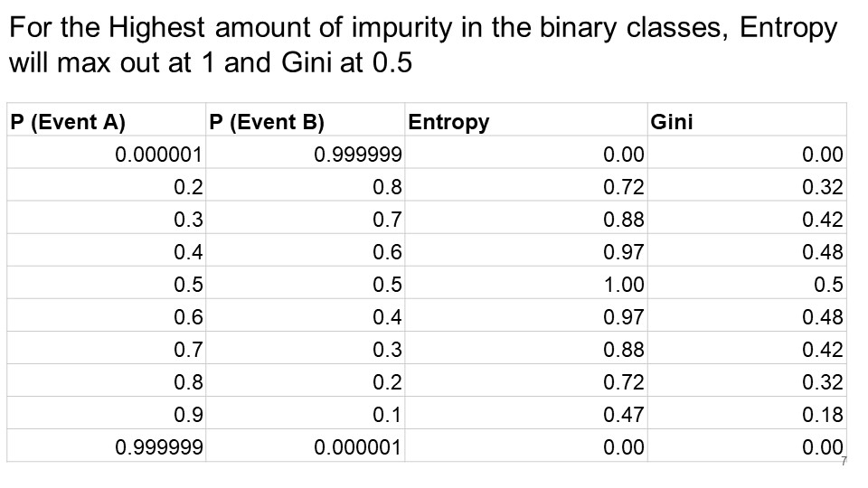
Task: Select the P (Event A) cell 0.000001
Action: [158, 155]
